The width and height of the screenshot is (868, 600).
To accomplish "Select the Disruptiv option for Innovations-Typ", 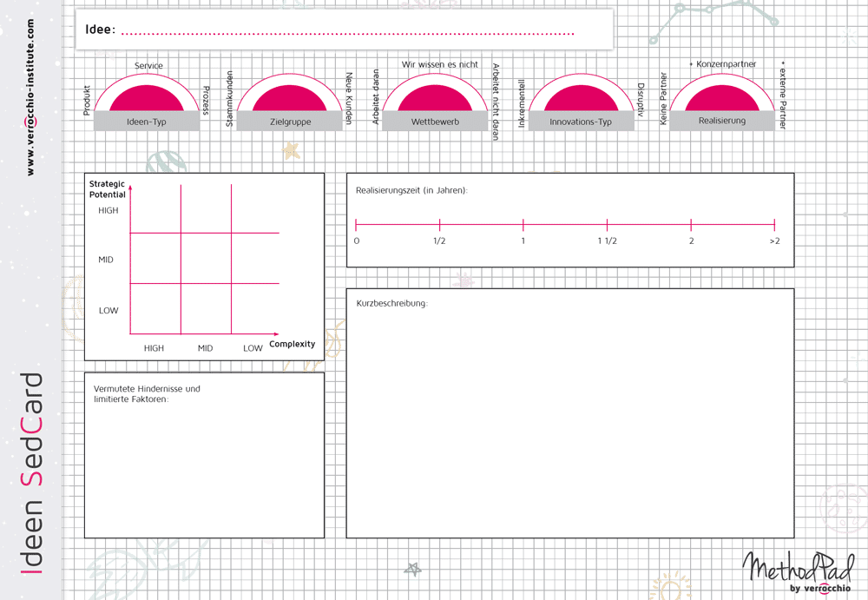I will 641,100.
